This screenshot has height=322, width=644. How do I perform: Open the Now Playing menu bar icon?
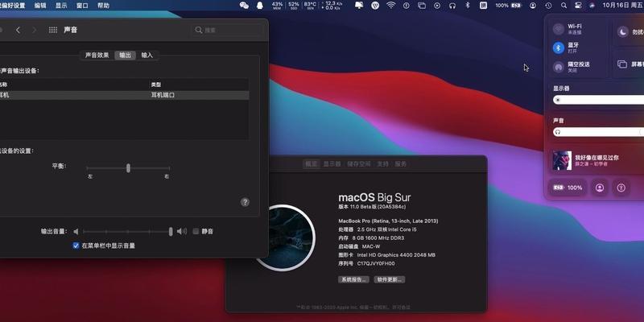(437, 6)
